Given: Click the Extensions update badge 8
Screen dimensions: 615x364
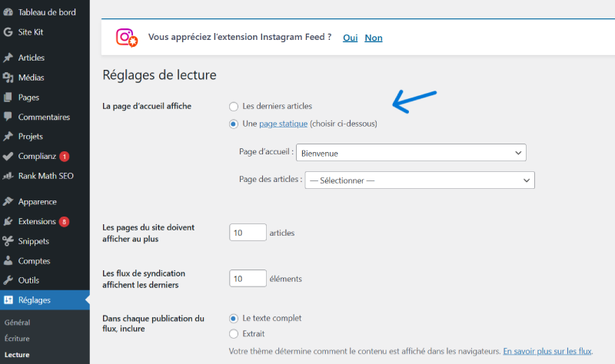Looking at the screenshot, I should point(64,222).
